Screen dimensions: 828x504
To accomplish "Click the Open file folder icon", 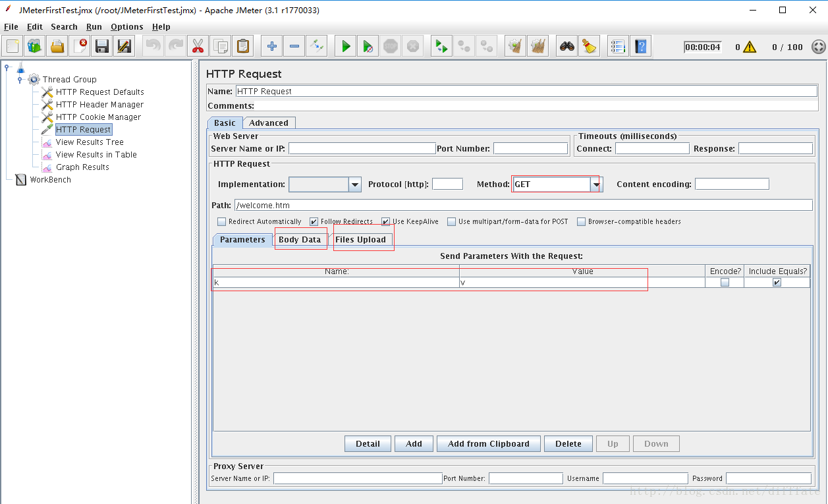I will [x=57, y=46].
